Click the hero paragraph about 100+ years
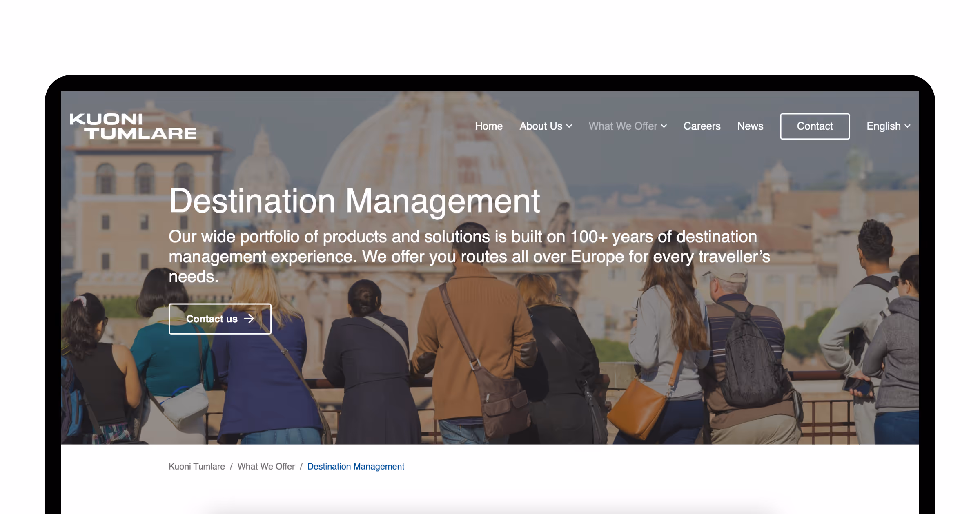 click(469, 256)
